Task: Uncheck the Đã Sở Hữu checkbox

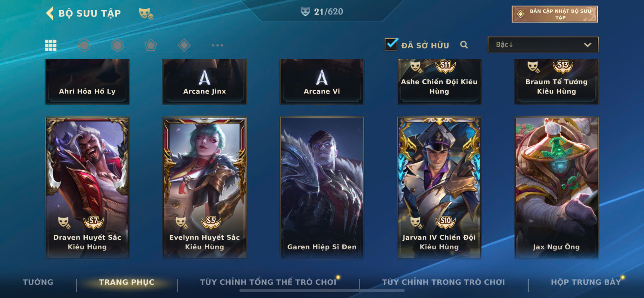Action: click(x=391, y=44)
